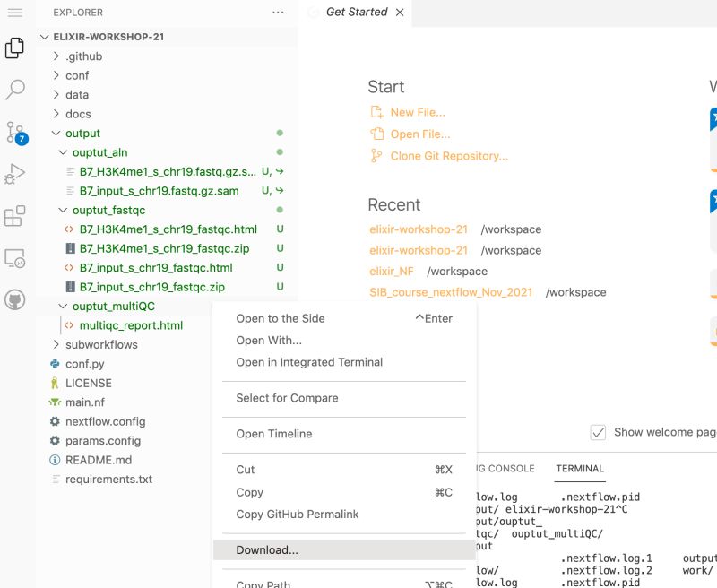Click the nextflow.config gear icon
The image size is (717, 588).
[x=55, y=421]
